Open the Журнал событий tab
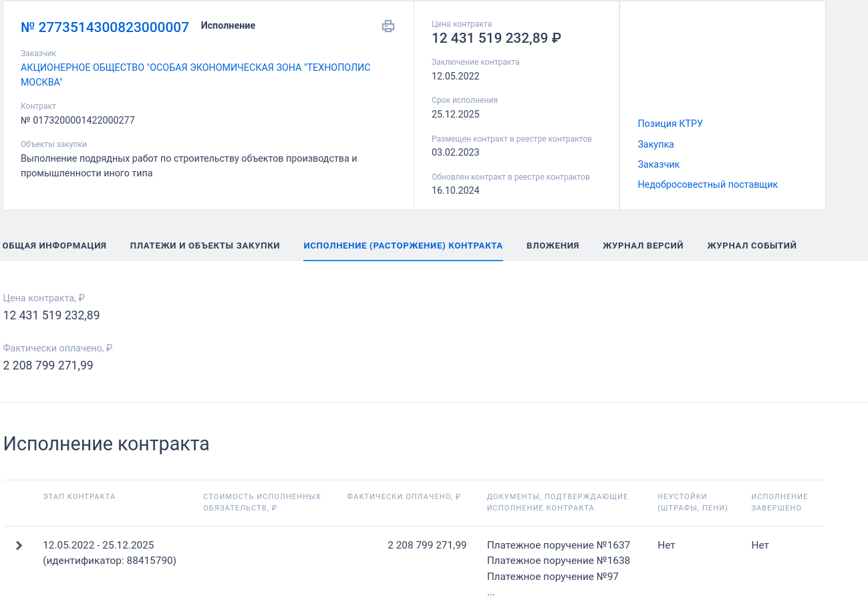 (x=752, y=245)
